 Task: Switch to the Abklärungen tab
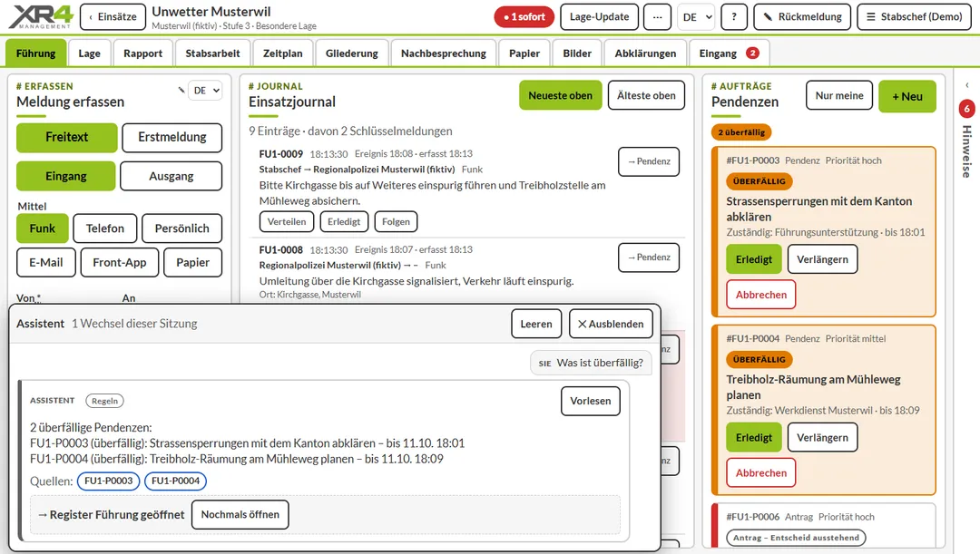pyautogui.click(x=646, y=53)
